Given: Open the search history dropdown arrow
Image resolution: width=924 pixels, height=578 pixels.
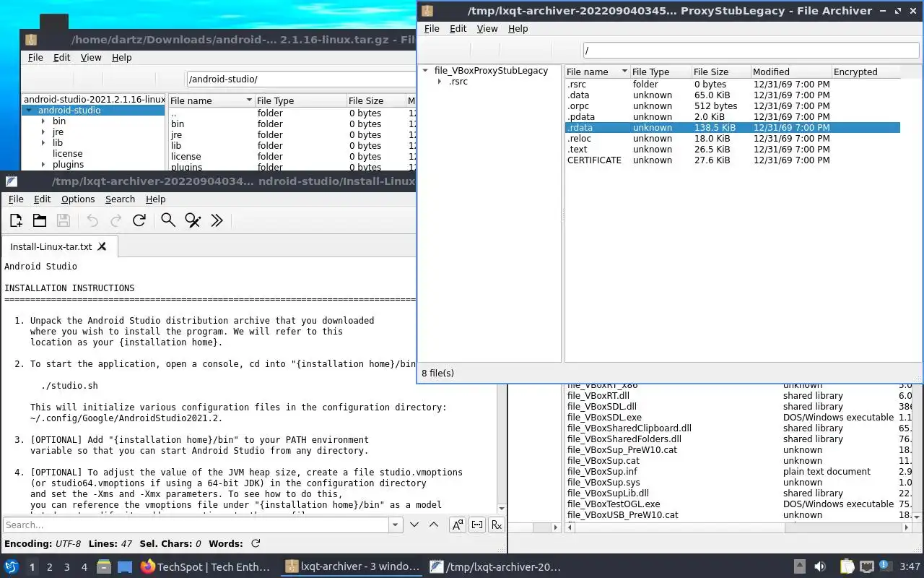Looking at the screenshot, I should [x=395, y=525].
